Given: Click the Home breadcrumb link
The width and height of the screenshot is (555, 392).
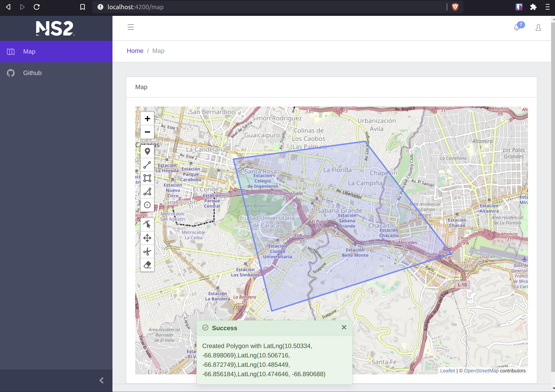Looking at the screenshot, I should click(x=135, y=51).
